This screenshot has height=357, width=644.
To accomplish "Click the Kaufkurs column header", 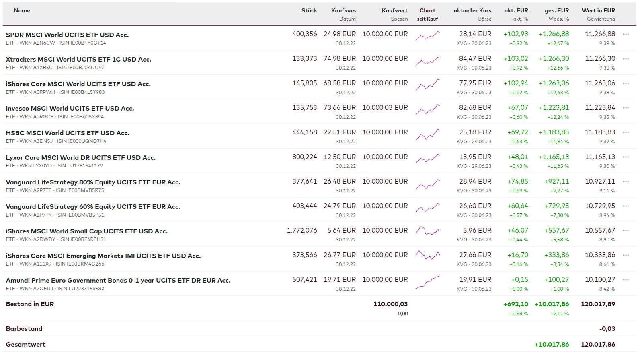I will click(x=343, y=10).
